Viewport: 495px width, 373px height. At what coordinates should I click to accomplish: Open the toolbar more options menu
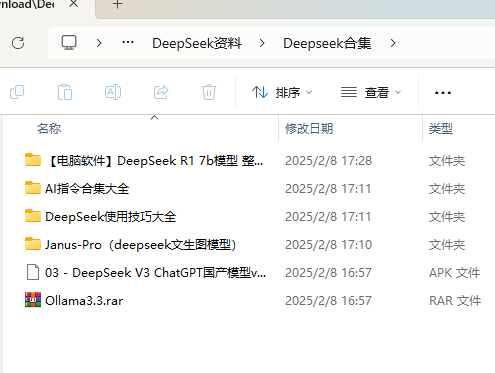[443, 93]
